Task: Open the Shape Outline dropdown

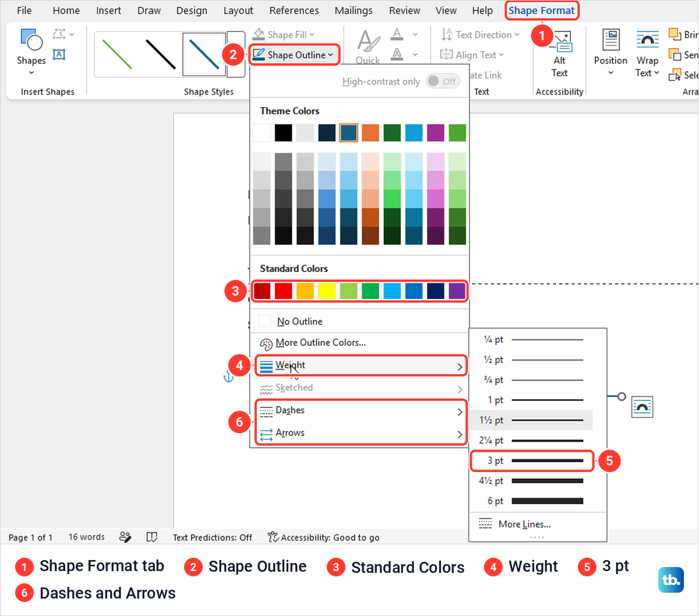Action: click(x=294, y=55)
